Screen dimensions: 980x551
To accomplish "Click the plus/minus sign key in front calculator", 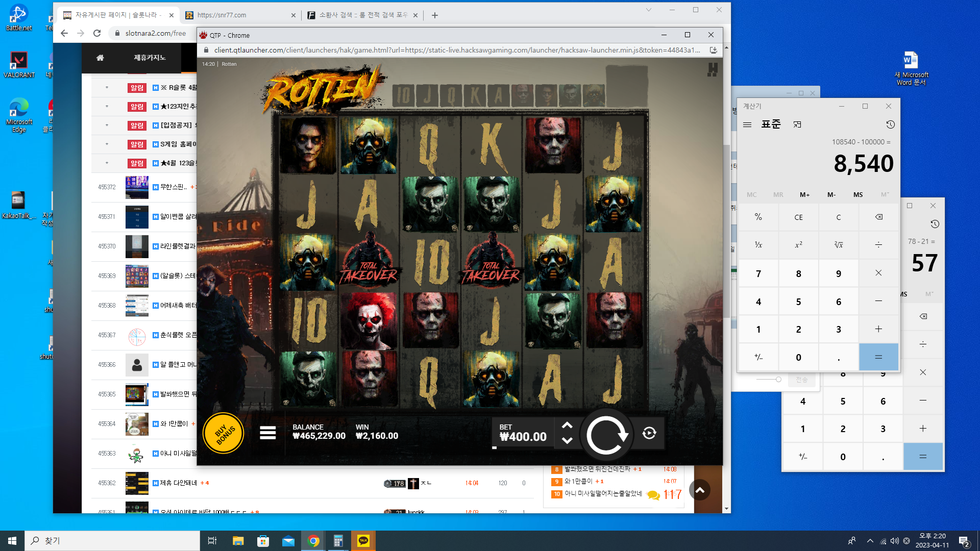I will (758, 357).
